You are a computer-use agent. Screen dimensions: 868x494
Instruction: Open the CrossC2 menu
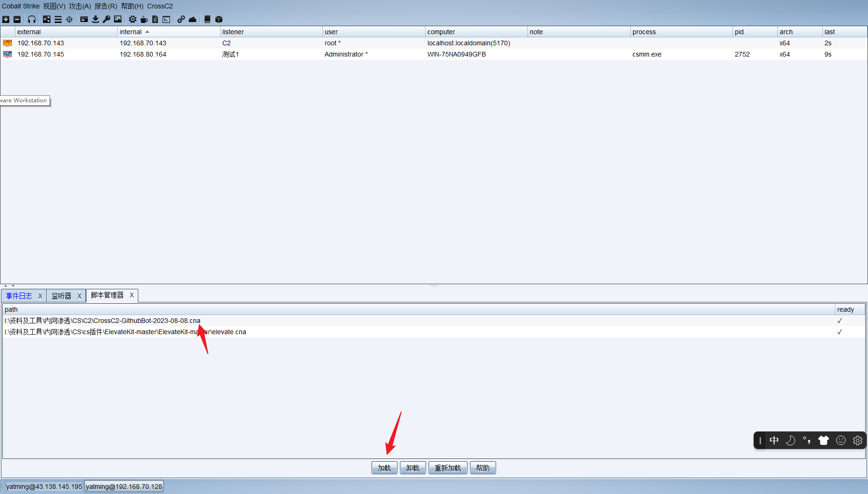coord(160,6)
